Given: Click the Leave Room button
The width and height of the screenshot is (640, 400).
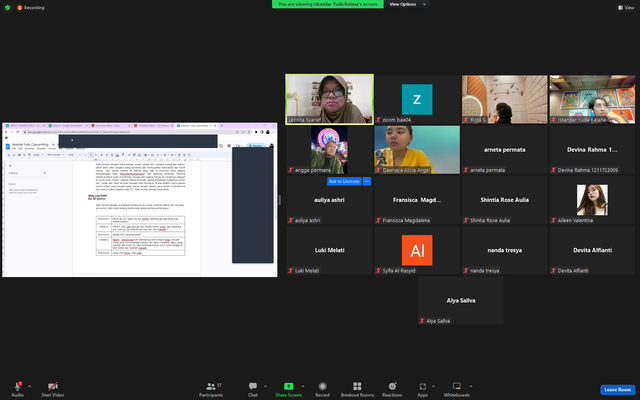Looking at the screenshot, I should point(618,389).
